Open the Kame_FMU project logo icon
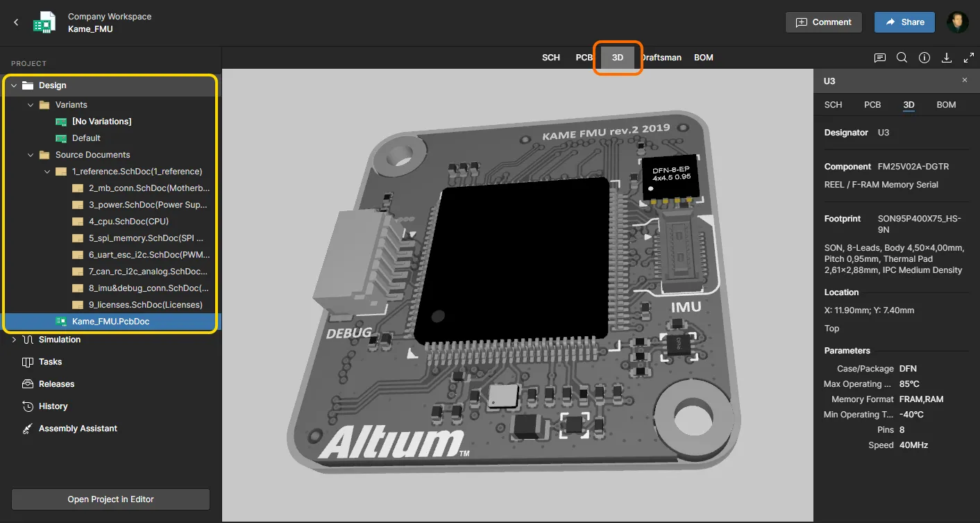The width and height of the screenshot is (980, 523). point(44,22)
